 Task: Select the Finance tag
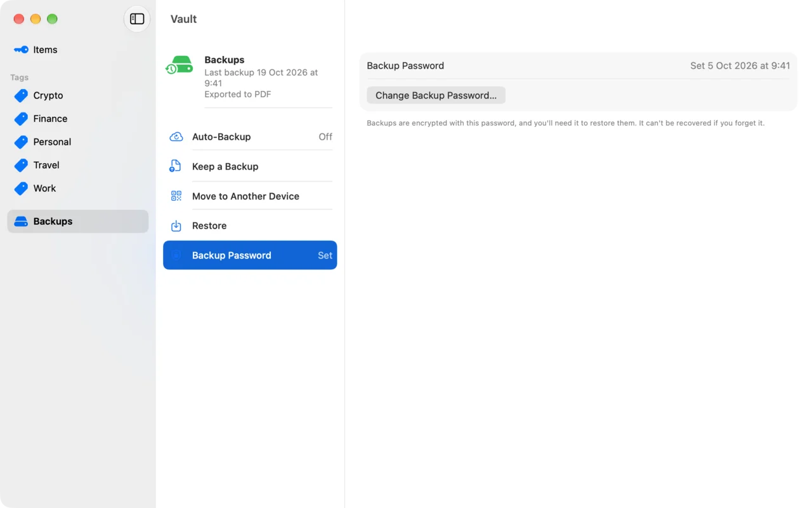click(78, 119)
